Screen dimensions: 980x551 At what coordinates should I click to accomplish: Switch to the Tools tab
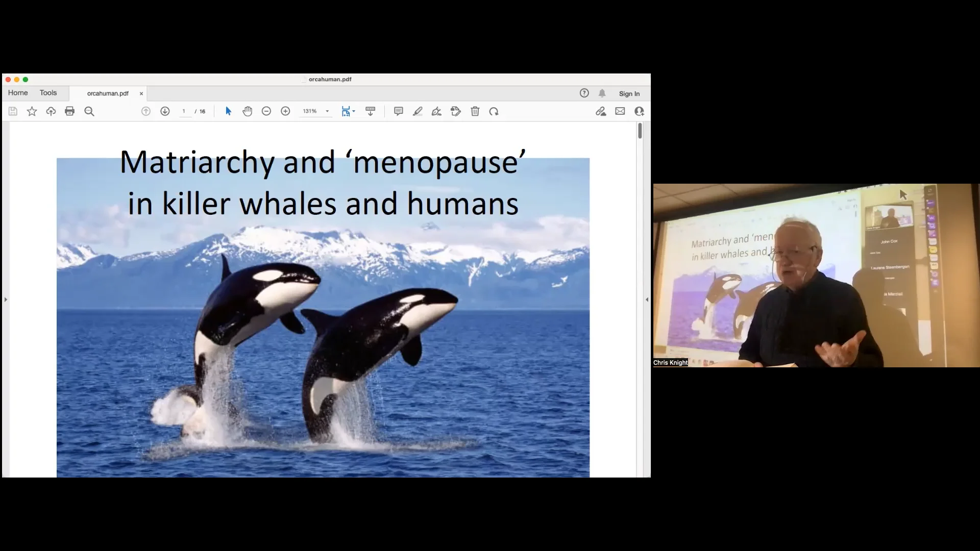pos(48,93)
